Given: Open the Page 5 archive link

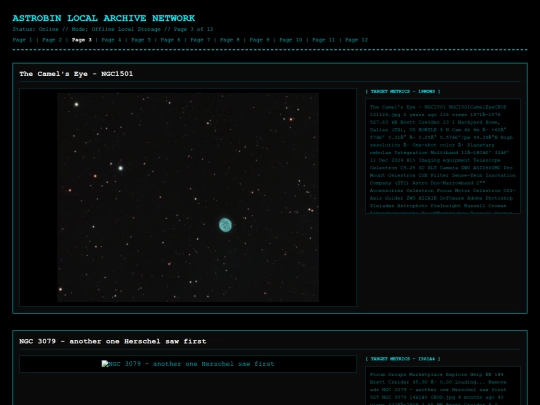Looking at the screenshot, I should click(x=141, y=40).
